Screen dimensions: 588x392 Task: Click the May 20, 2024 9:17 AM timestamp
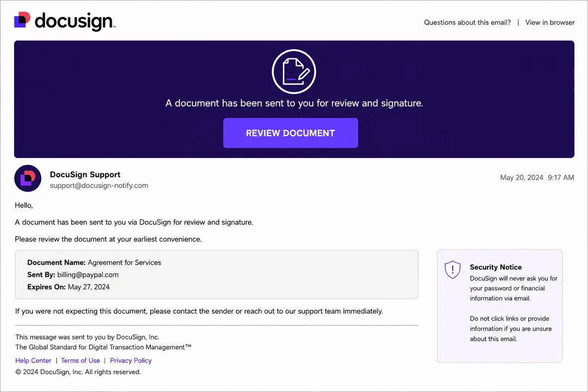(537, 178)
